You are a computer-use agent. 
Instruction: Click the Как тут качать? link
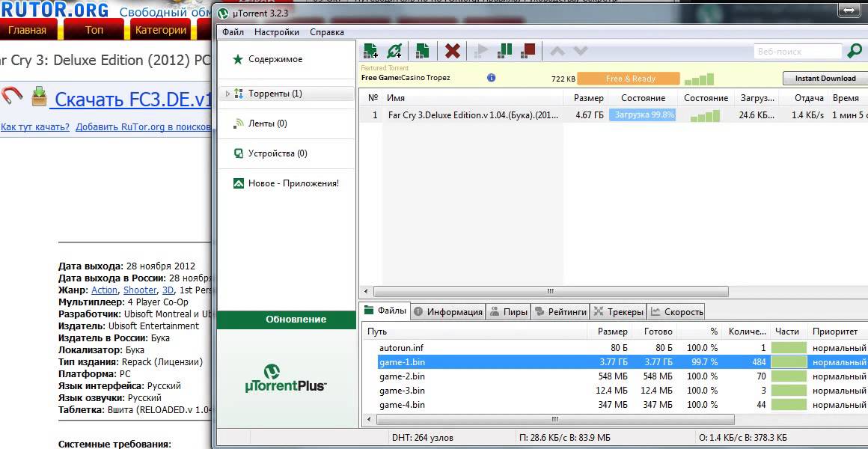(35, 127)
